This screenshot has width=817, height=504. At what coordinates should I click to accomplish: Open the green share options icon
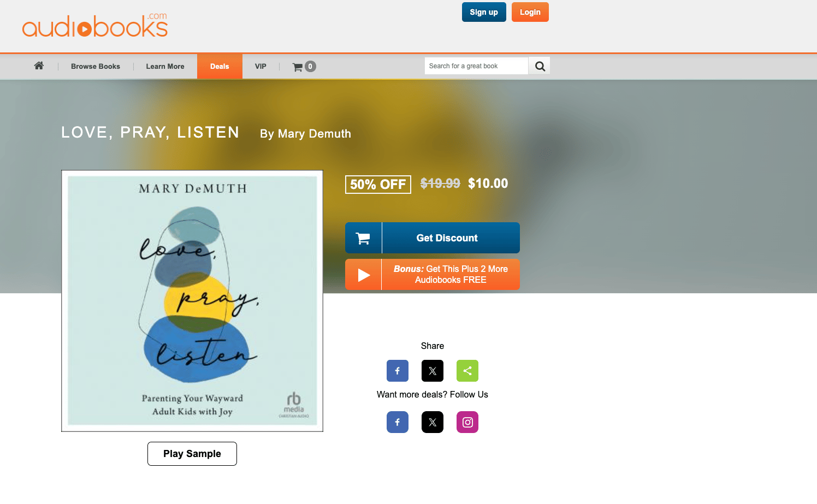pyautogui.click(x=467, y=371)
